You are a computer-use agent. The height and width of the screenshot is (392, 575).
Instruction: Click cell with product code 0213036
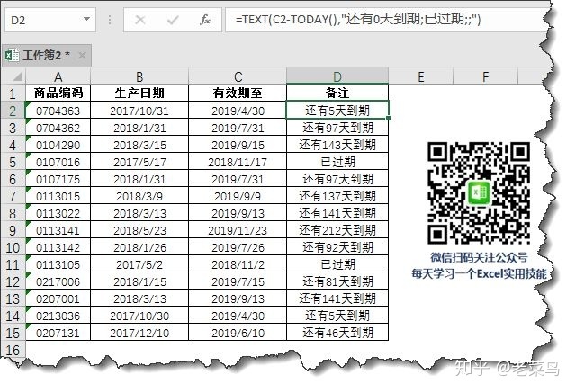(58, 316)
